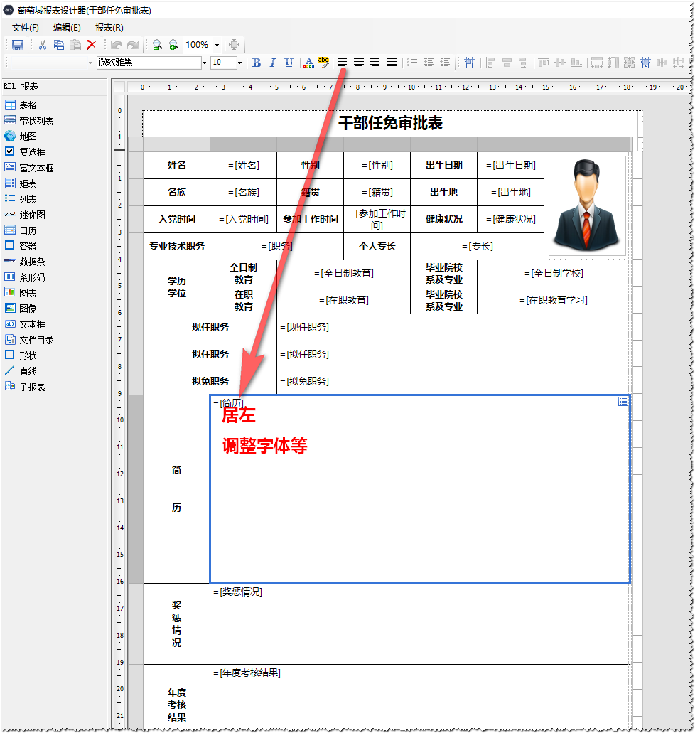
Task: Click the make same height icon
Action: pyautogui.click(x=613, y=63)
